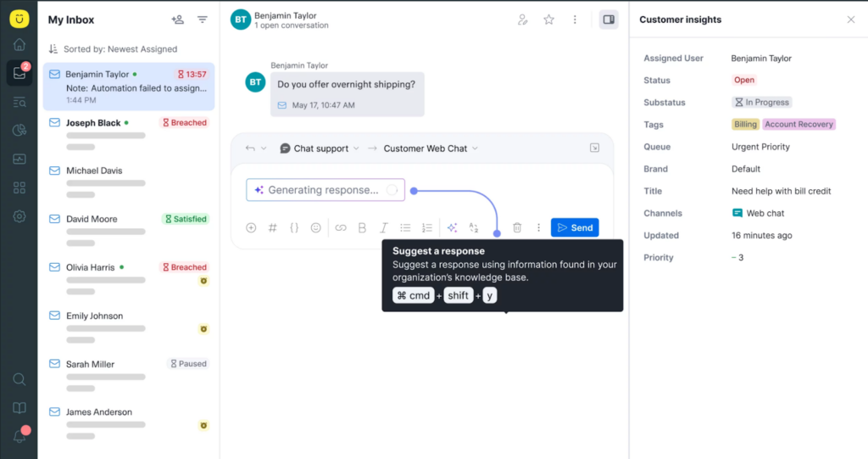This screenshot has height=459, width=868.
Task: Open the conversation three-dot menu in header
Action: pos(575,20)
